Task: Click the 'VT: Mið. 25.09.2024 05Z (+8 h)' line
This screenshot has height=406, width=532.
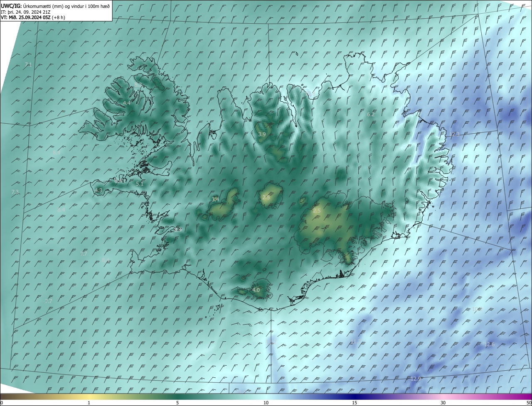Action: coord(33,17)
